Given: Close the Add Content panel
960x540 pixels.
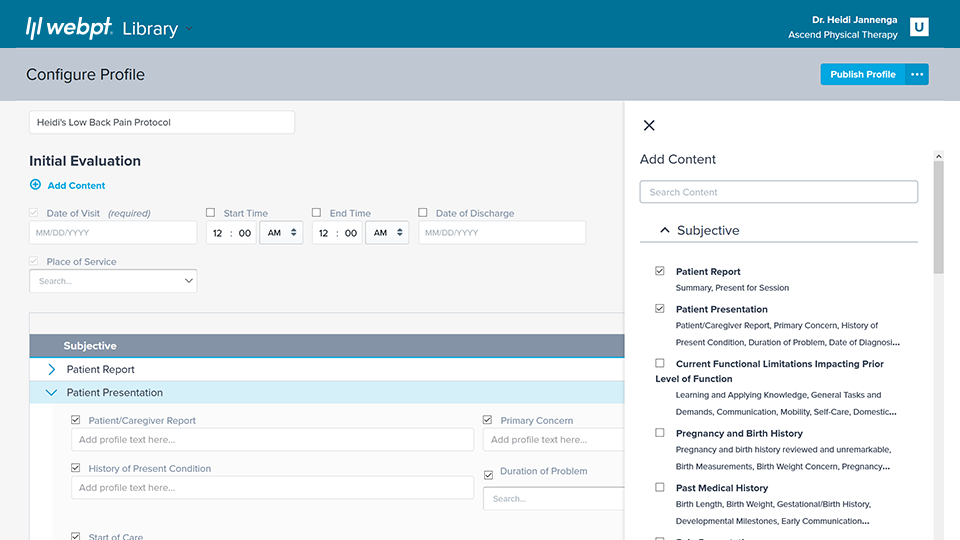Looking at the screenshot, I should pyautogui.click(x=649, y=125).
